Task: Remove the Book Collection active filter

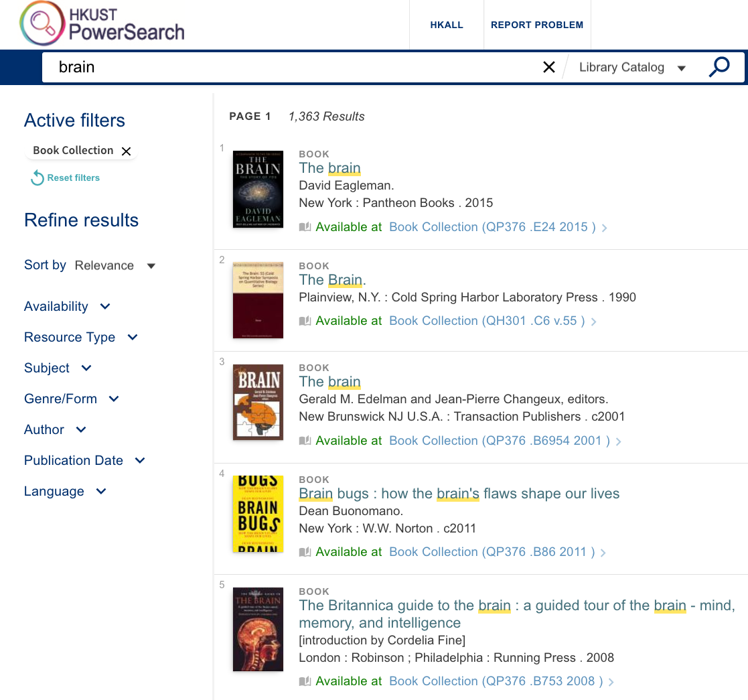Action: (x=126, y=151)
